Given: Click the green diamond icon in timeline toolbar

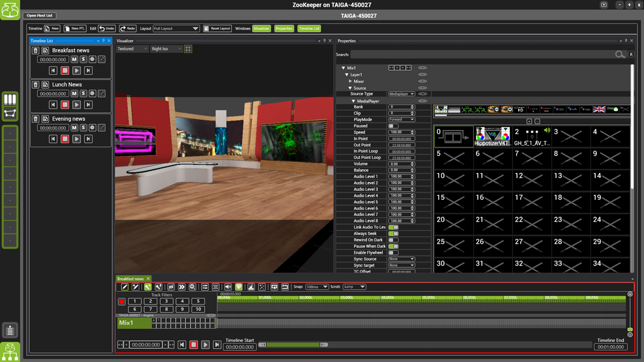Looking at the screenshot, I should [239, 287].
